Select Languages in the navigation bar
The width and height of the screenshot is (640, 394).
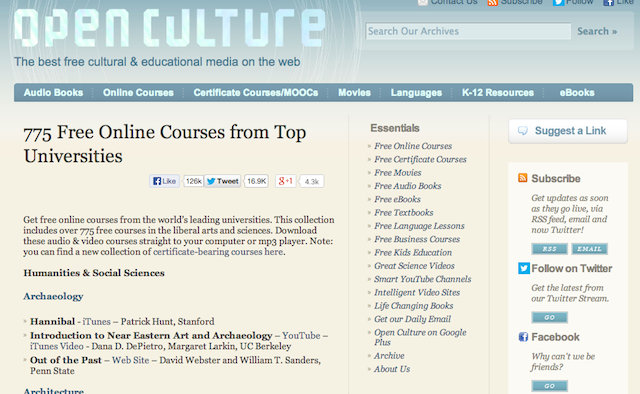pos(416,93)
